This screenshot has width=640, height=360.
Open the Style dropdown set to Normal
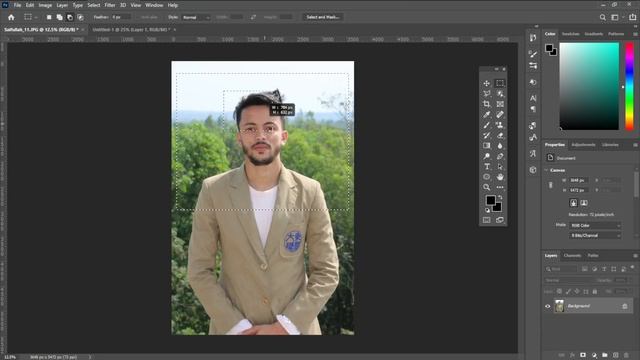tap(196, 17)
